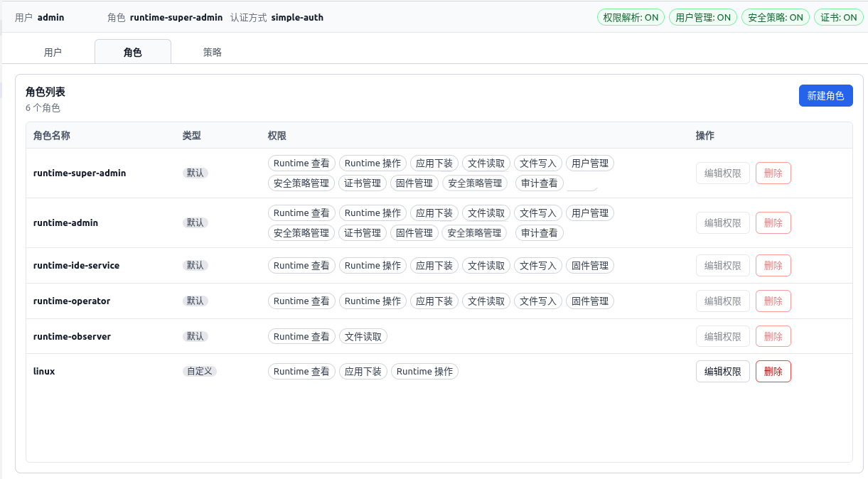Switch to the 用户 tab

(53, 52)
